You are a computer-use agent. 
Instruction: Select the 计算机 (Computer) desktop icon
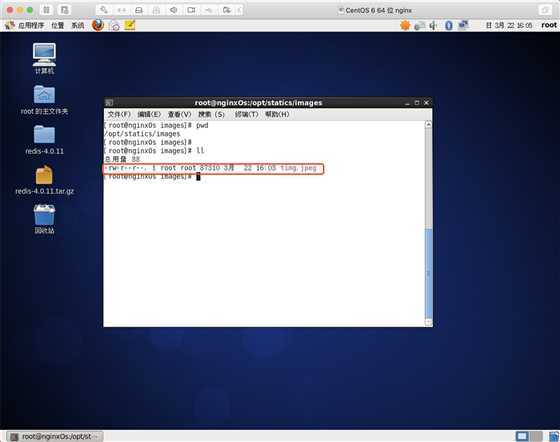[44, 59]
